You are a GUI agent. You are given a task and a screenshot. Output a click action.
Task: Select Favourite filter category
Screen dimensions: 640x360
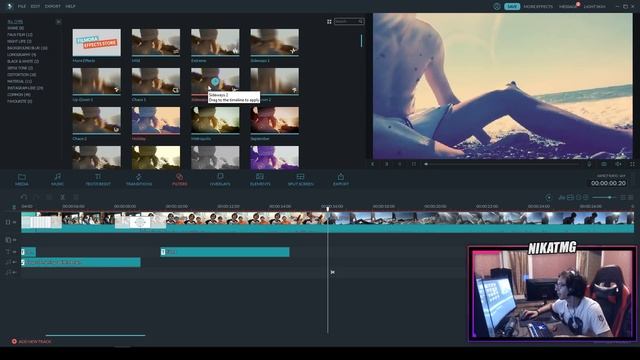[x=20, y=101]
